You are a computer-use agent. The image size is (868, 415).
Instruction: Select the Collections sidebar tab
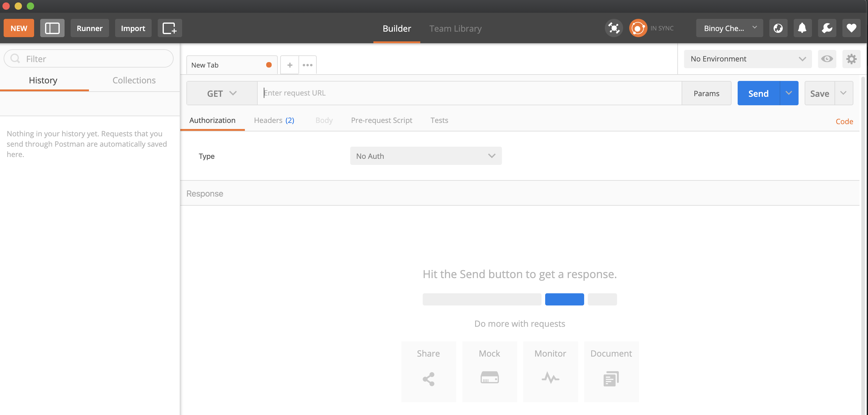[134, 80]
